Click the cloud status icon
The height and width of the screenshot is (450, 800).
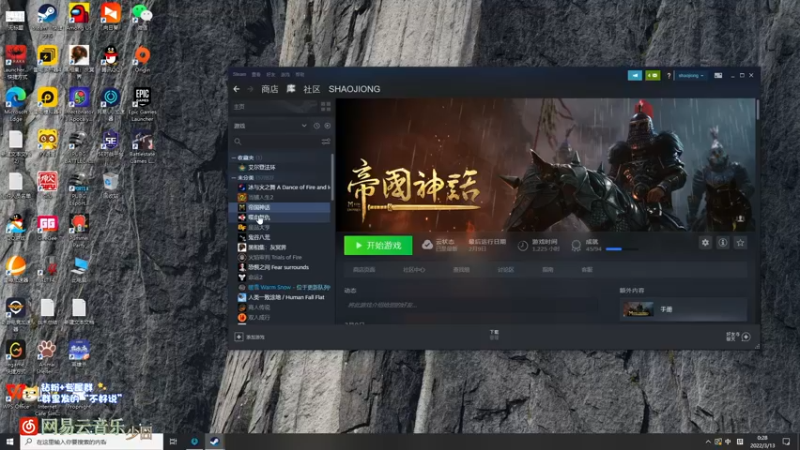(x=427, y=245)
